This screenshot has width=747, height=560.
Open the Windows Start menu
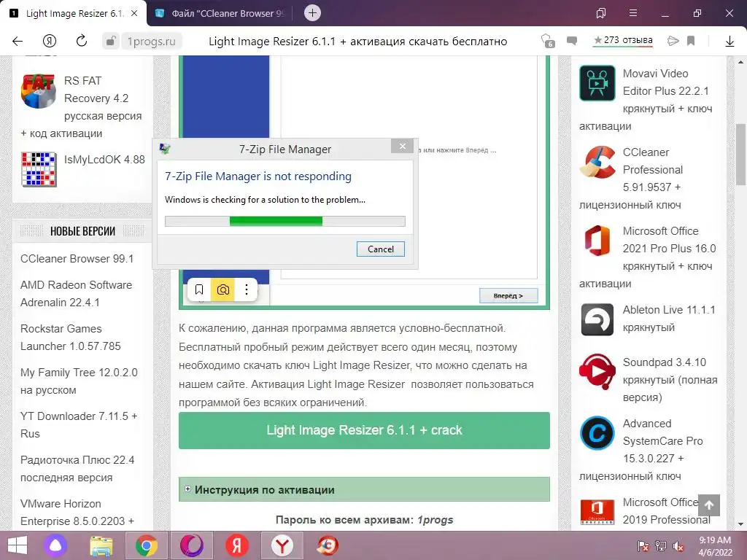(18, 545)
